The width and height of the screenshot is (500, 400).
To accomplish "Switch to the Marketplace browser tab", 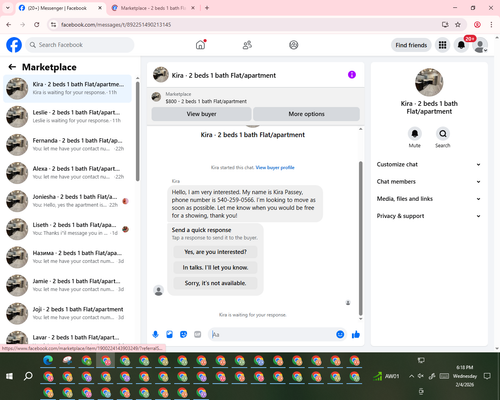I will pos(152,8).
